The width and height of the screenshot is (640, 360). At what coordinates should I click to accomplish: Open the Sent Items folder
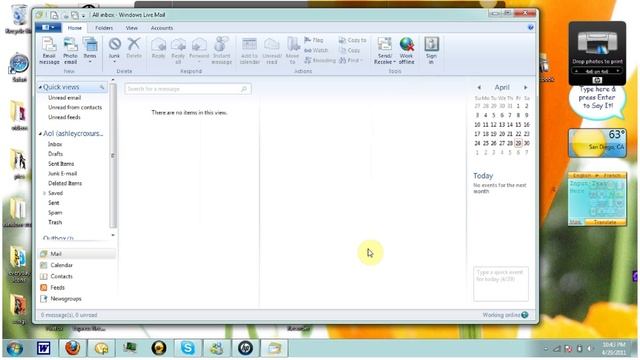click(61, 164)
